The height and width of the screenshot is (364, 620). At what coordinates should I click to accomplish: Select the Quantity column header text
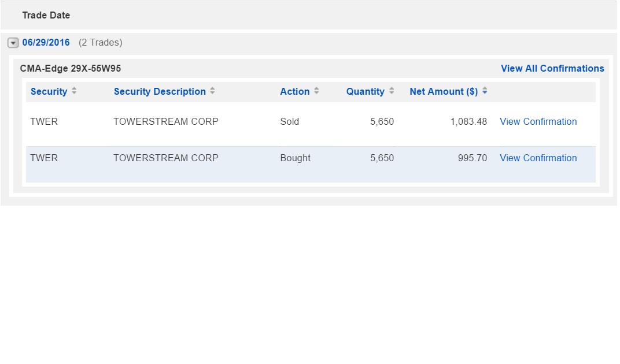pyautogui.click(x=365, y=91)
